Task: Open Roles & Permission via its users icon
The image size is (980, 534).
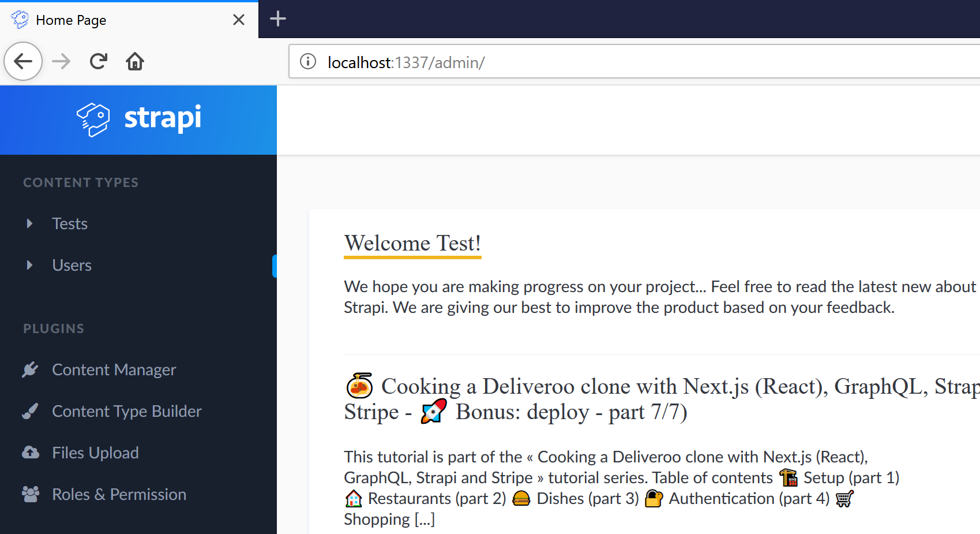Action: [x=30, y=494]
